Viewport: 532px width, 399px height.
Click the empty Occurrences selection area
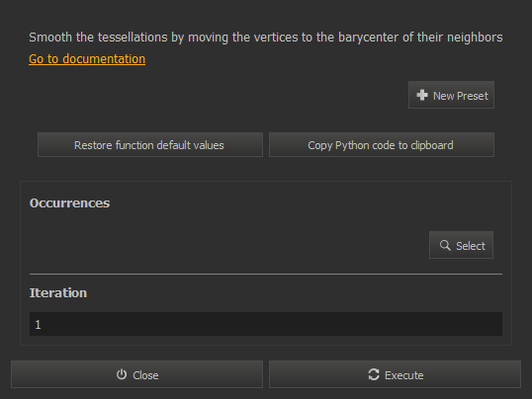tap(227, 245)
